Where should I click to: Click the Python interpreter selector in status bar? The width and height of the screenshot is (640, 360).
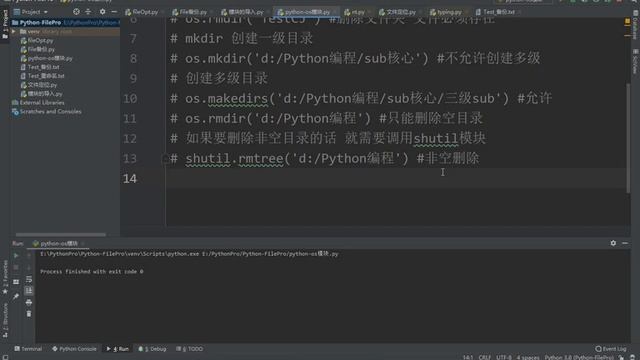[579, 357]
